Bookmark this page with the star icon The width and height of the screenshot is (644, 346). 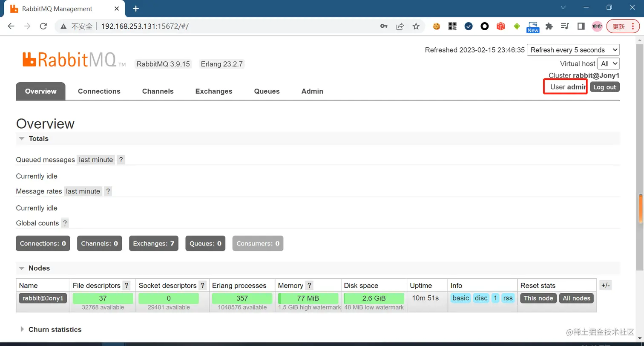click(x=416, y=26)
